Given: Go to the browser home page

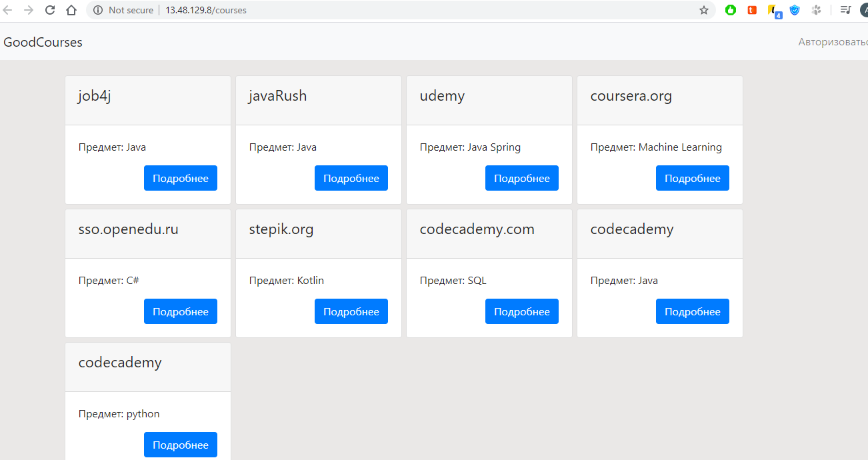Looking at the screenshot, I should (71, 10).
